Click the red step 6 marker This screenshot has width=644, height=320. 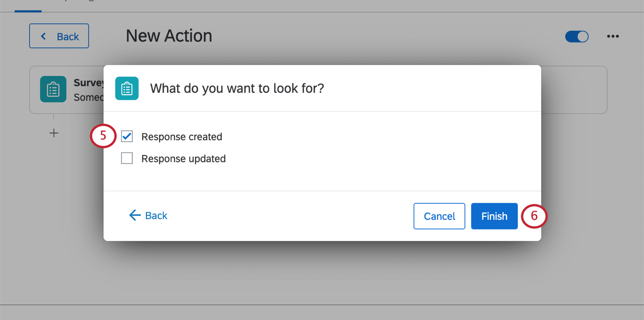[534, 216]
